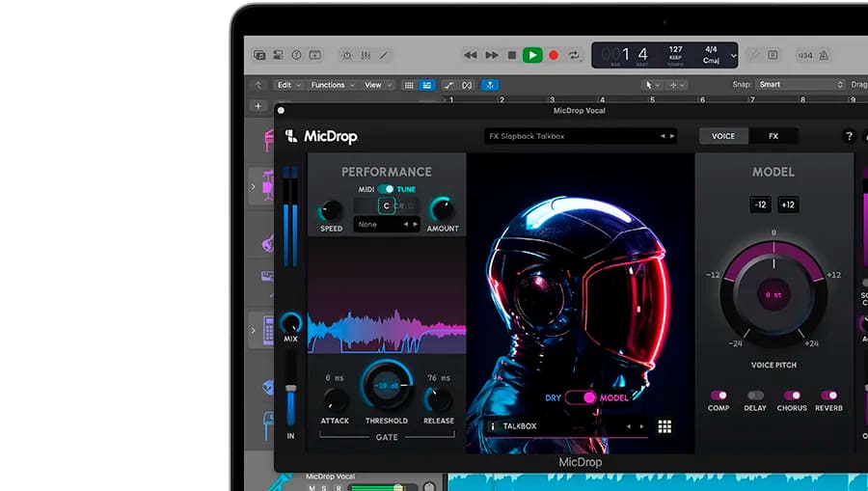Open Quick Help question icon

click(296, 55)
